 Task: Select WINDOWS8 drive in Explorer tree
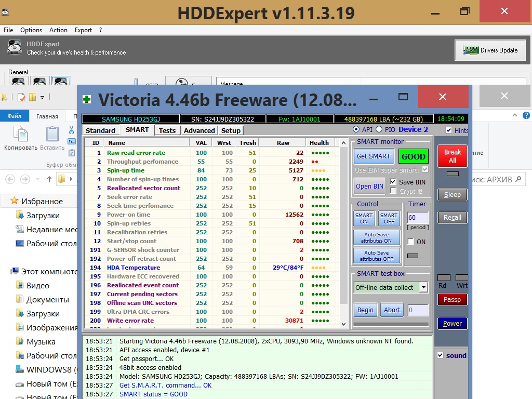point(46,369)
